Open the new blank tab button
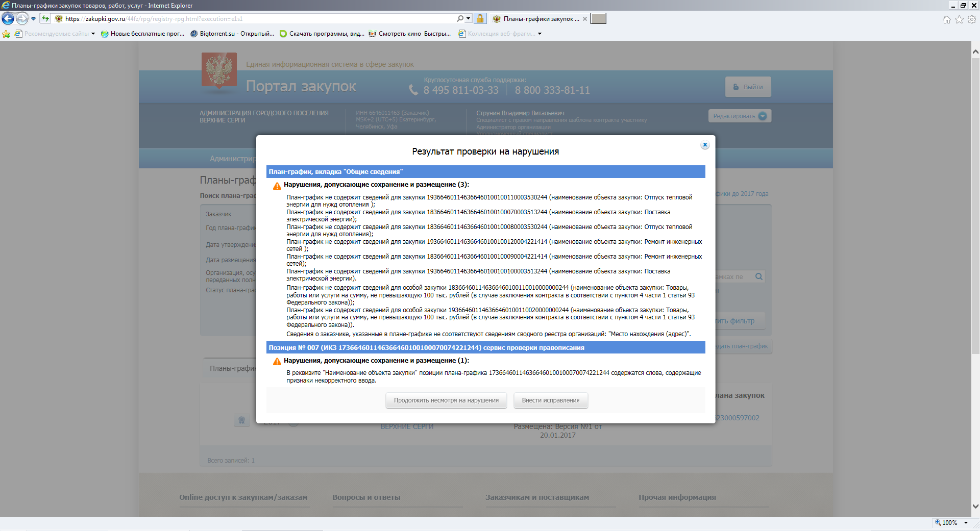This screenshot has width=980, height=531. point(598,19)
